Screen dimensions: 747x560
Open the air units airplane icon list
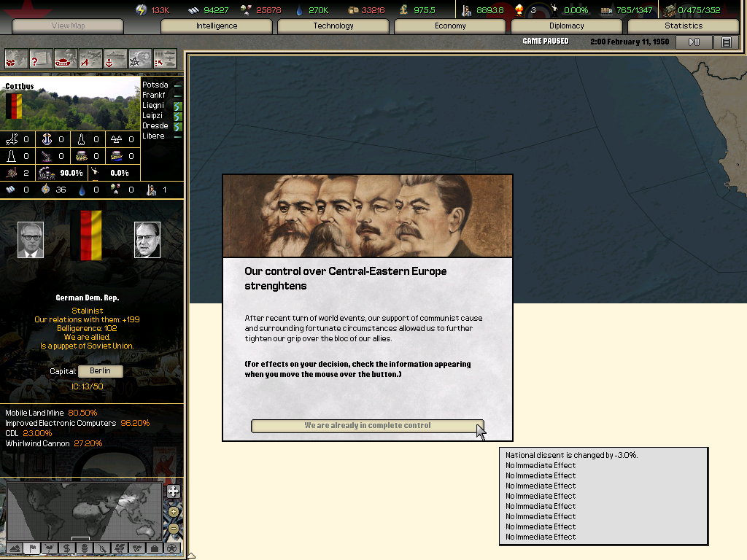90,58
